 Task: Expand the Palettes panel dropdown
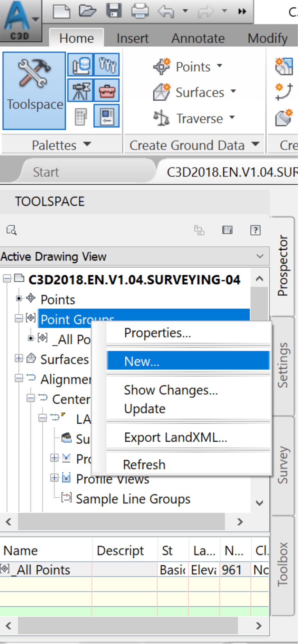(62, 145)
